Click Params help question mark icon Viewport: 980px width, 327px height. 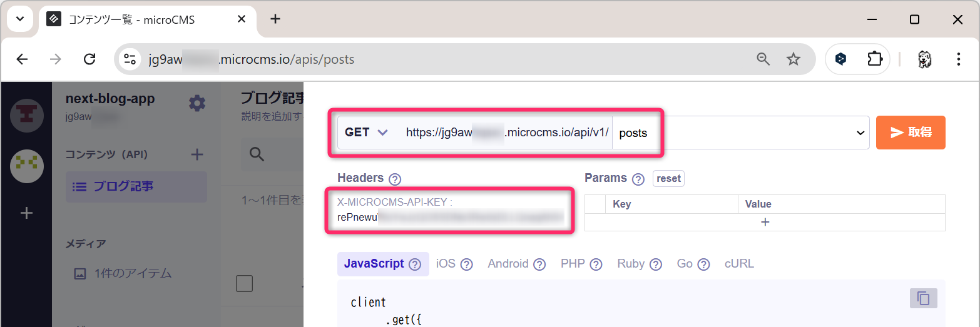(x=638, y=179)
